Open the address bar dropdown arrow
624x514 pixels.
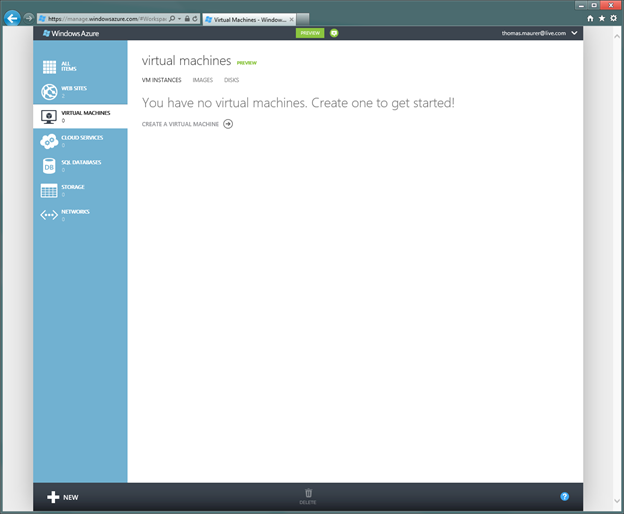pyautogui.click(x=179, y=19)
